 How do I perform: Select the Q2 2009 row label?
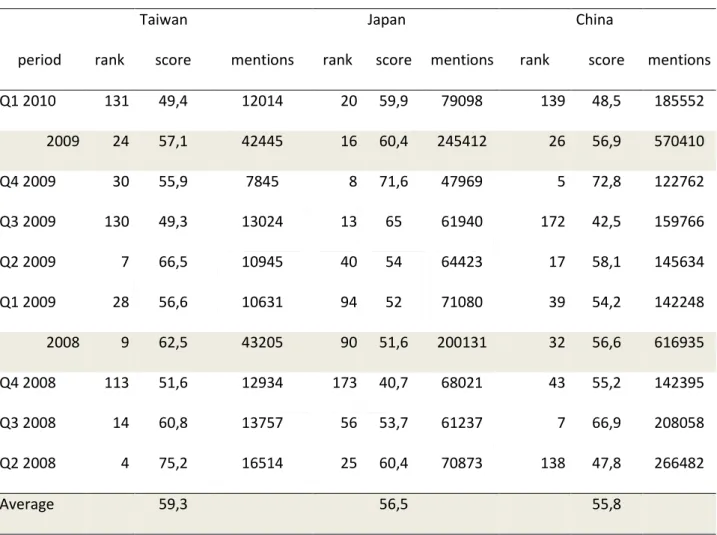[27, 262]
